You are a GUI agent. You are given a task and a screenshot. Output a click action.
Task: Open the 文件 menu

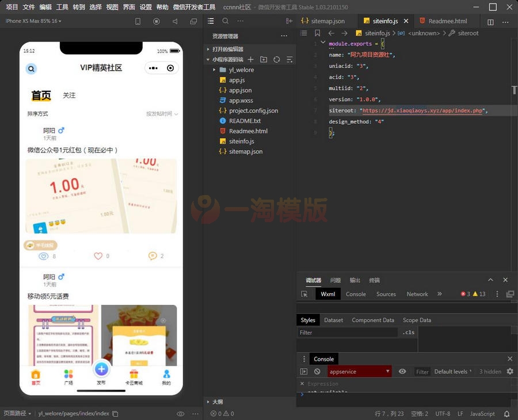click(x=28, y=7)
